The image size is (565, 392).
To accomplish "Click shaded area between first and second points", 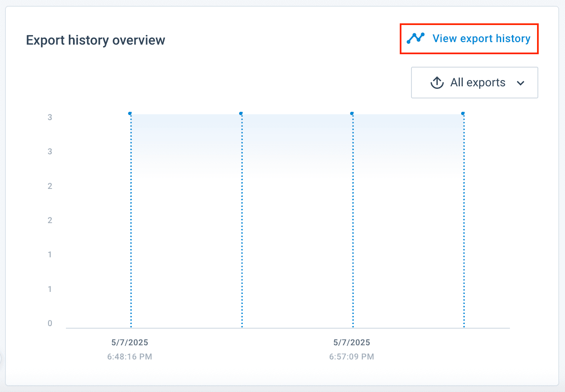I will (186, 138).
